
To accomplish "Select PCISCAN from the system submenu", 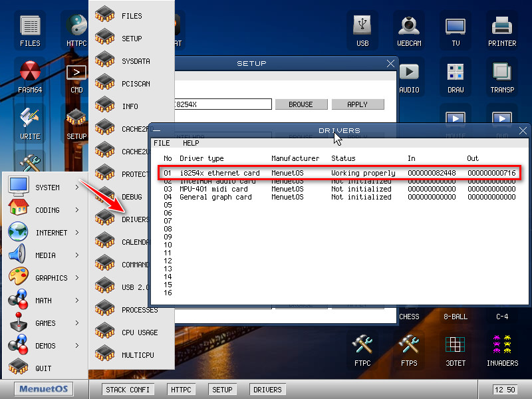I will [135, 84].
